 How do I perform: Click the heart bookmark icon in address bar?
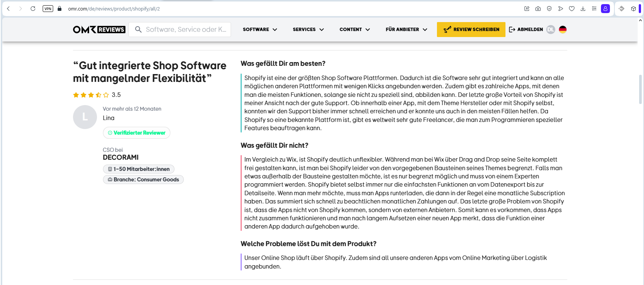(x=572, y=9)
